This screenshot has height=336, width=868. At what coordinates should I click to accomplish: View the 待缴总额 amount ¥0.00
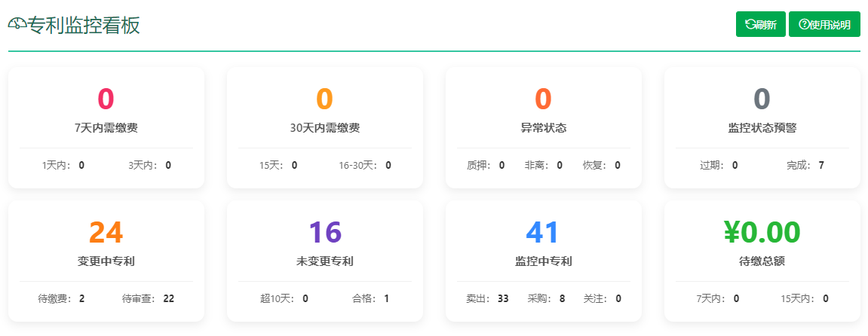(x=762, y=232)
